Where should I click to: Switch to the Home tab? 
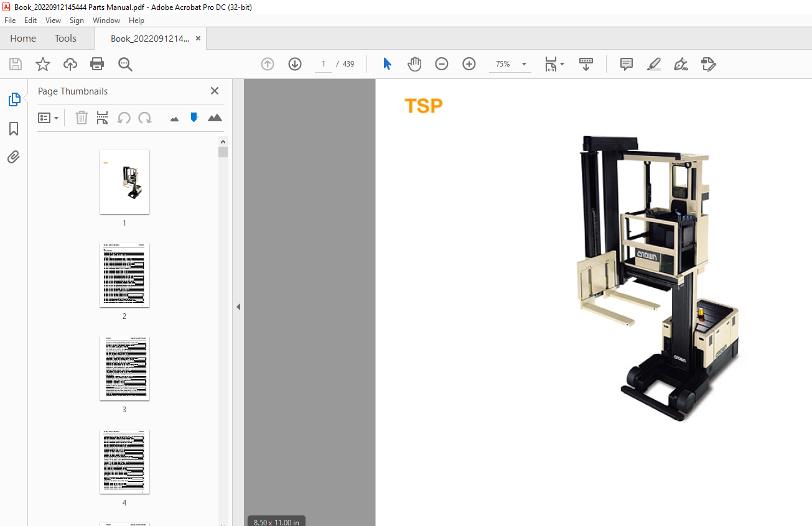click(x=23, y=39)
